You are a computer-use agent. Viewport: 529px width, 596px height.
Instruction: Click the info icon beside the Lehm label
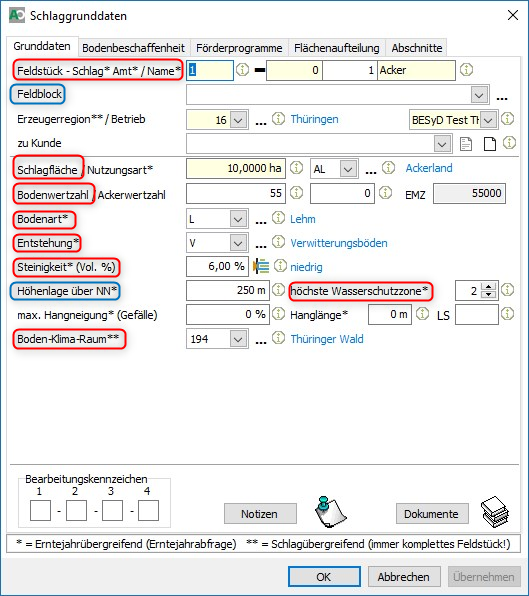(278, 218)
